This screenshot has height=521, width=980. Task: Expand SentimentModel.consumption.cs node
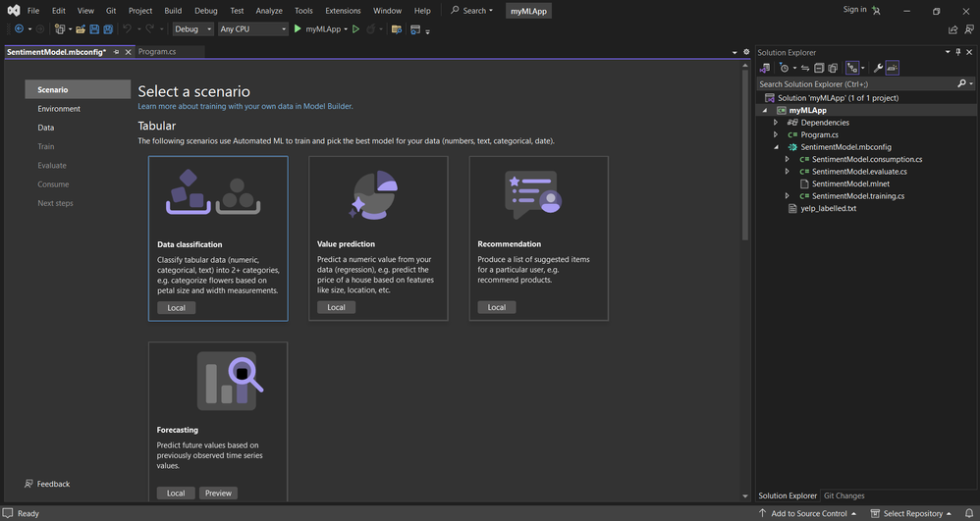tap(787, 159)
